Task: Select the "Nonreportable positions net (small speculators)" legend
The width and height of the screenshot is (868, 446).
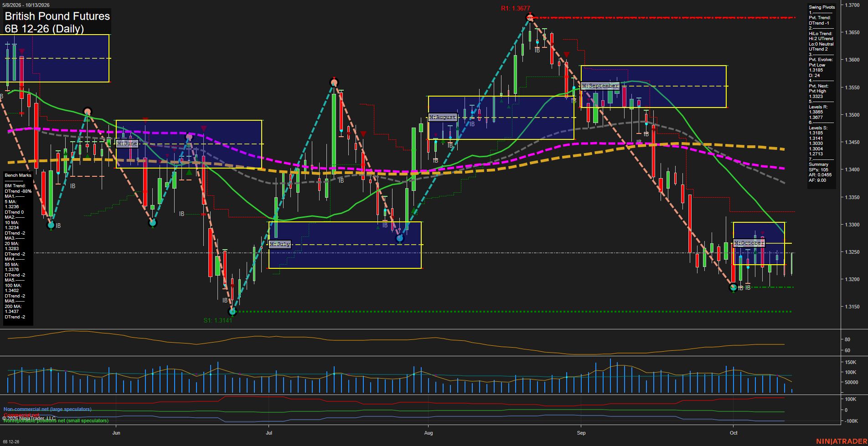Action: (x=56, y=420)
